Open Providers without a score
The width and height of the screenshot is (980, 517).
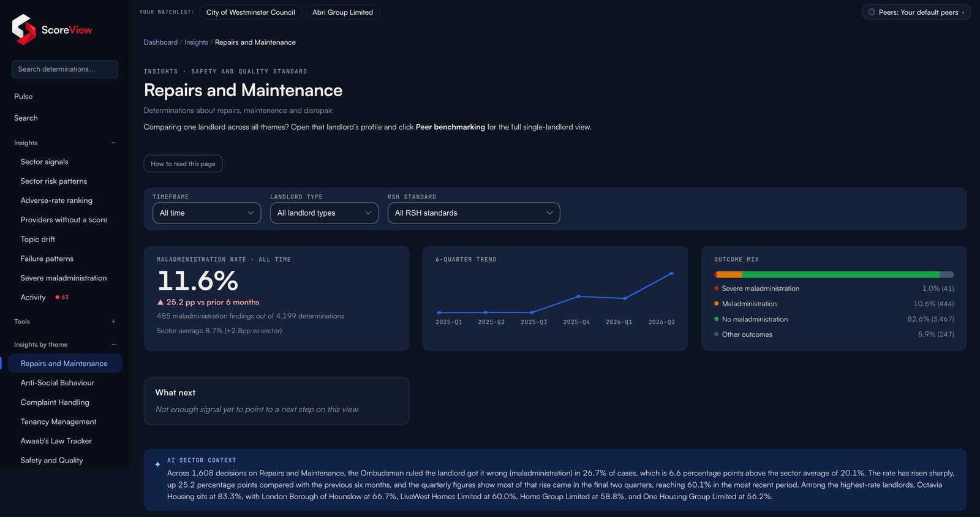pos(64,220)
